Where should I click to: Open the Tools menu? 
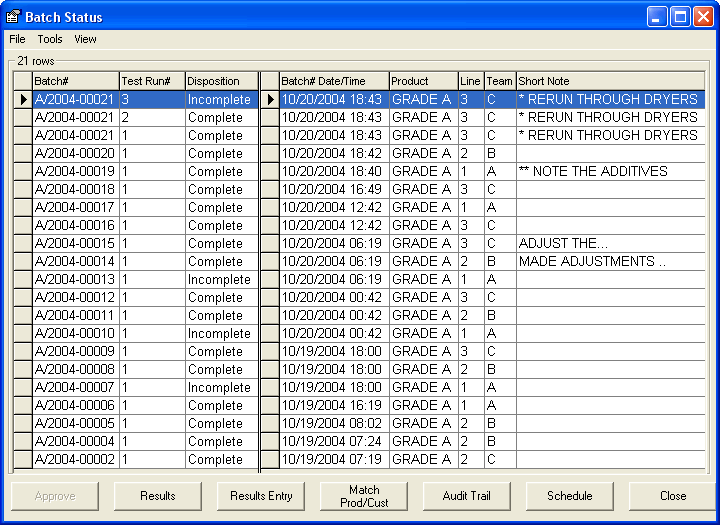click(50, 39)
